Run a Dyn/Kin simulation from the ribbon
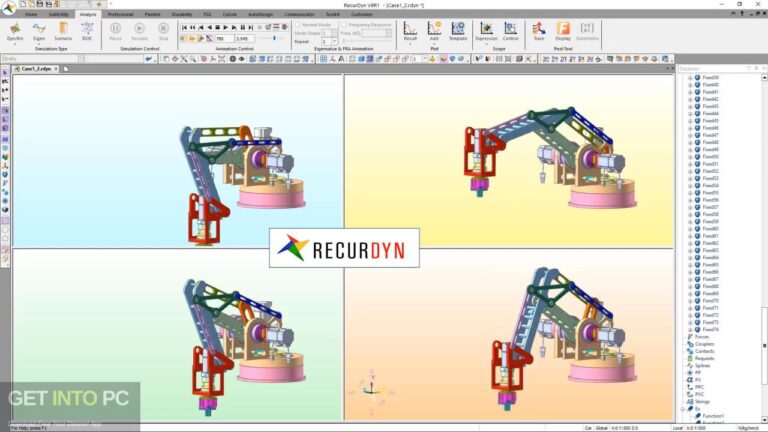This screenshot has height=432, width=768. tap(15, 31)
